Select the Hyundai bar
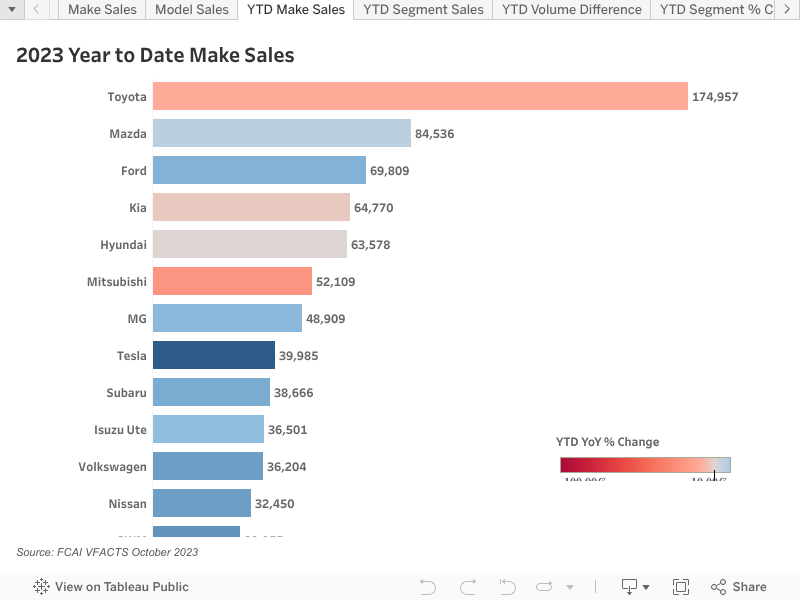The width and height of the screenshot is (800, 600). pyautogui.click(x=250, y=244)
